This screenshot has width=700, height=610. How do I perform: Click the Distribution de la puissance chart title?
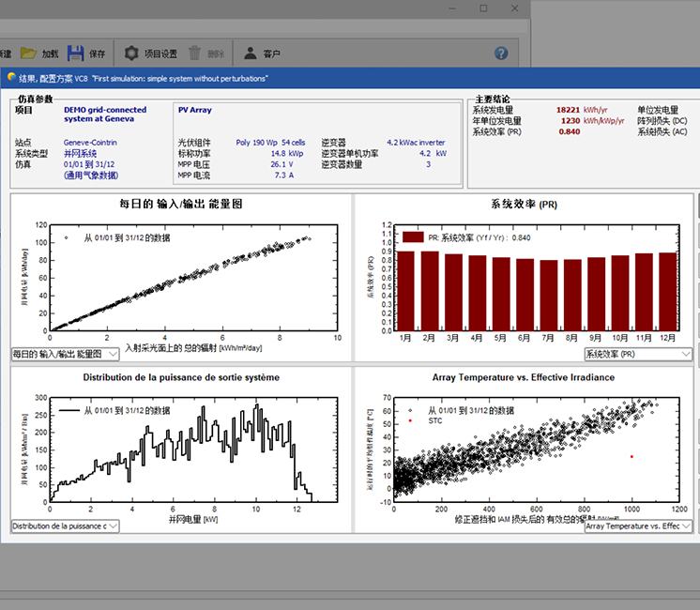pos(181,377)
